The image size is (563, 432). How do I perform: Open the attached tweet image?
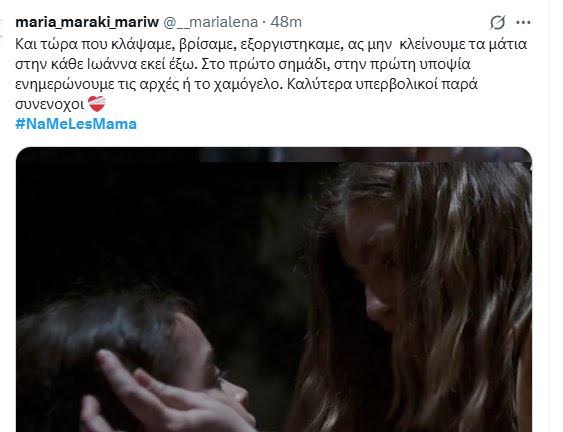[274, 289]
